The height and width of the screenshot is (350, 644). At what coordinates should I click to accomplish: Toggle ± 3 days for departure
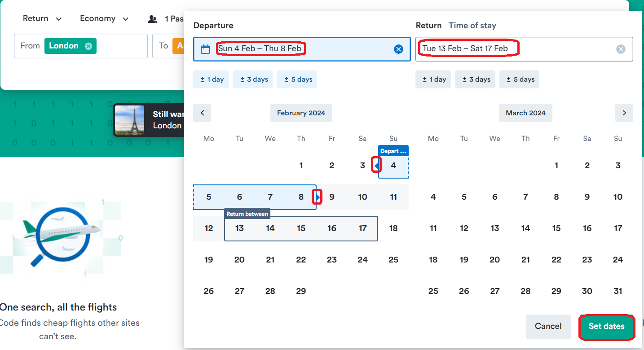[x=254, y=79]
